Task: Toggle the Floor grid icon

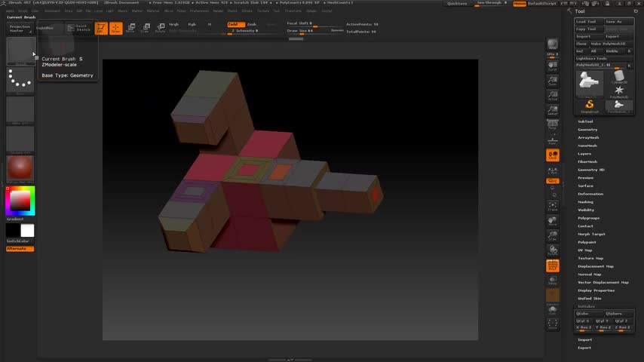Action: point(553,140)
